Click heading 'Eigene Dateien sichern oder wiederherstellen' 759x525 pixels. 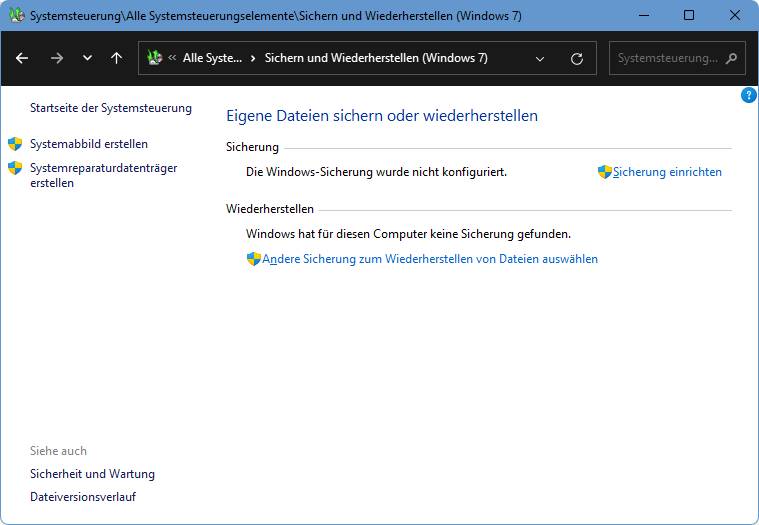pos(382,116)
